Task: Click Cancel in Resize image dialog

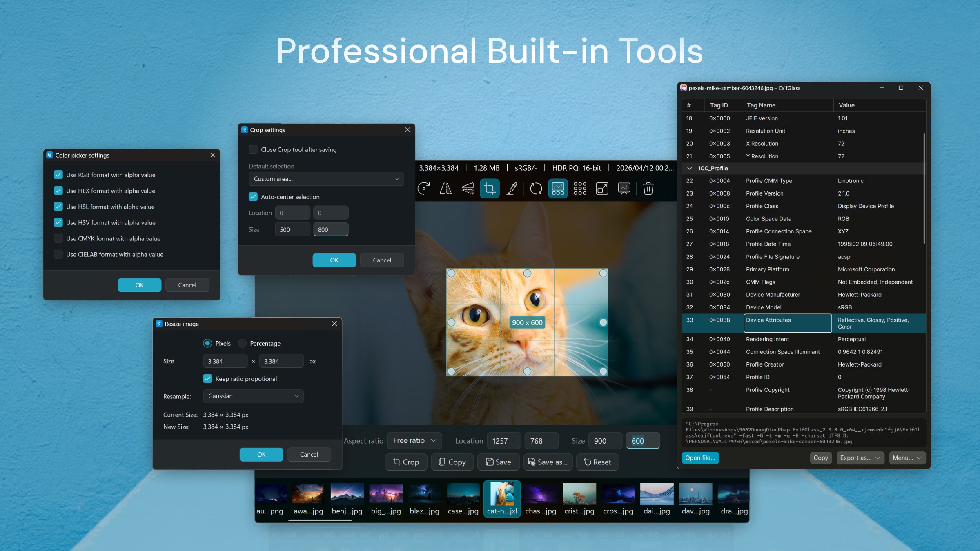Action: coord(309,454)
